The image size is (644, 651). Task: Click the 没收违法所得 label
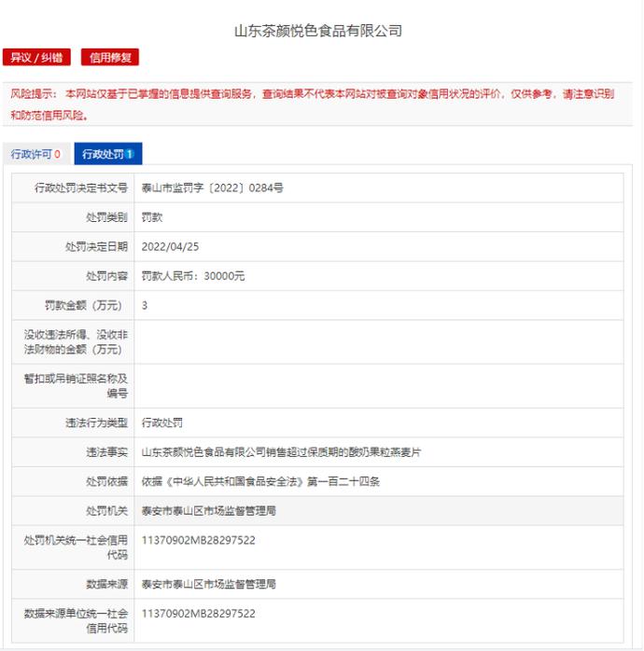point(76,342)
